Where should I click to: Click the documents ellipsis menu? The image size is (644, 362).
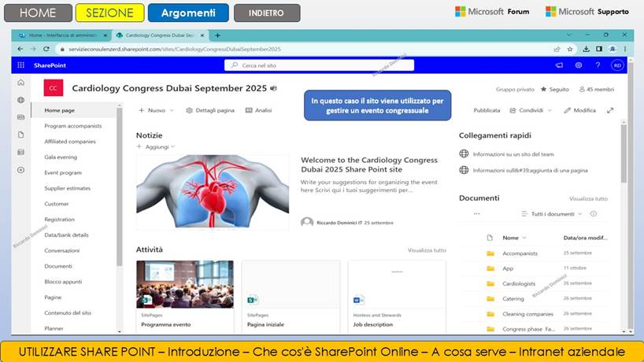point(476,214)
